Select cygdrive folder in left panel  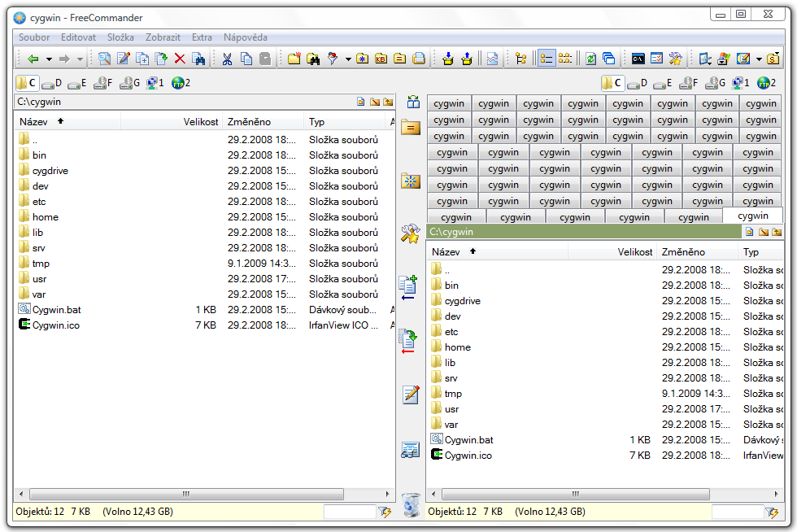tap(50, 171)
